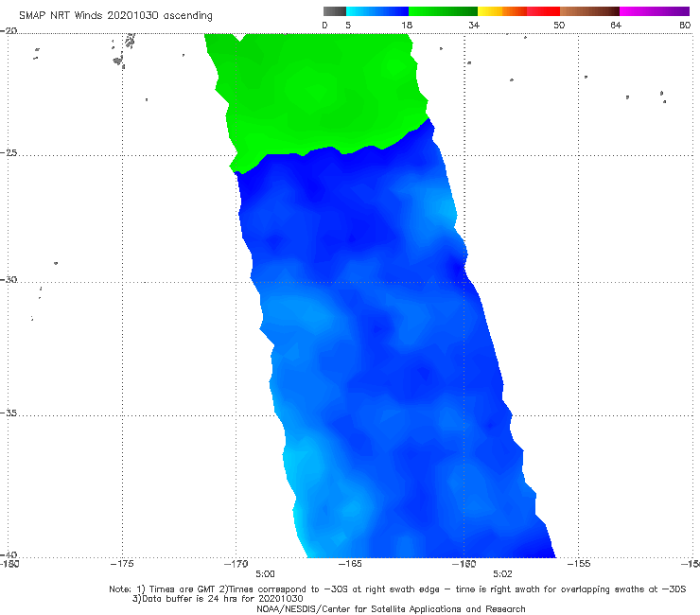Click the colorbar label '50'

click(559, 26)
